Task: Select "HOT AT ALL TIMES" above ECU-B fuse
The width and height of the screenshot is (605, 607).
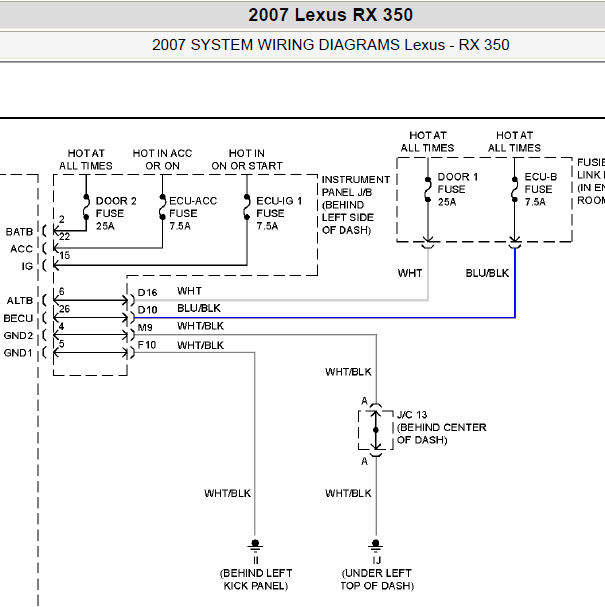Action: click(x=514, y=142)
